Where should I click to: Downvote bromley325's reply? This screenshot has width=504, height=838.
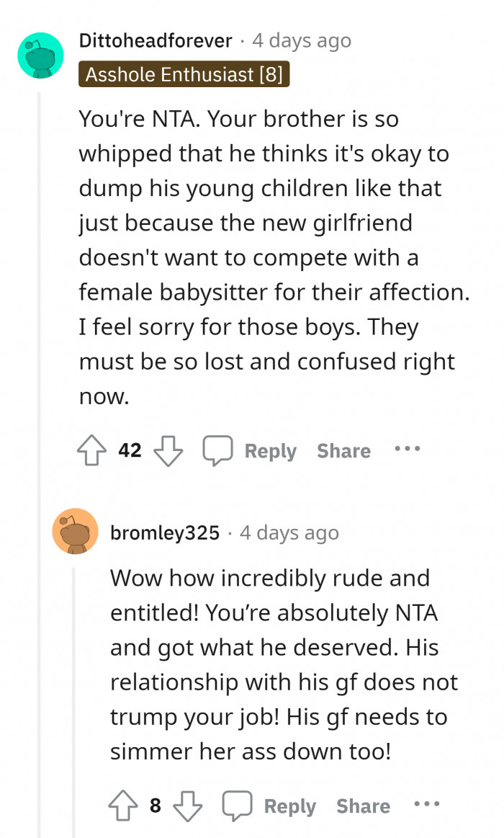pos(189,806)
